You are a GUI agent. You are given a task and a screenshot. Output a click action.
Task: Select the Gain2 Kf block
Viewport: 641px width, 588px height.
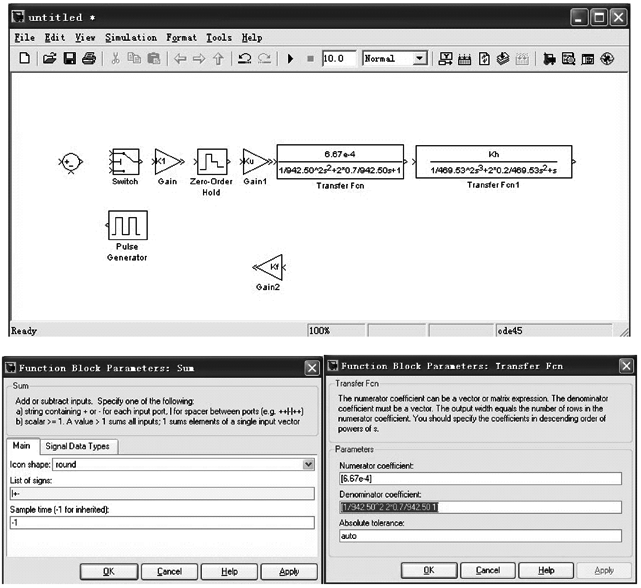(269, 267)
